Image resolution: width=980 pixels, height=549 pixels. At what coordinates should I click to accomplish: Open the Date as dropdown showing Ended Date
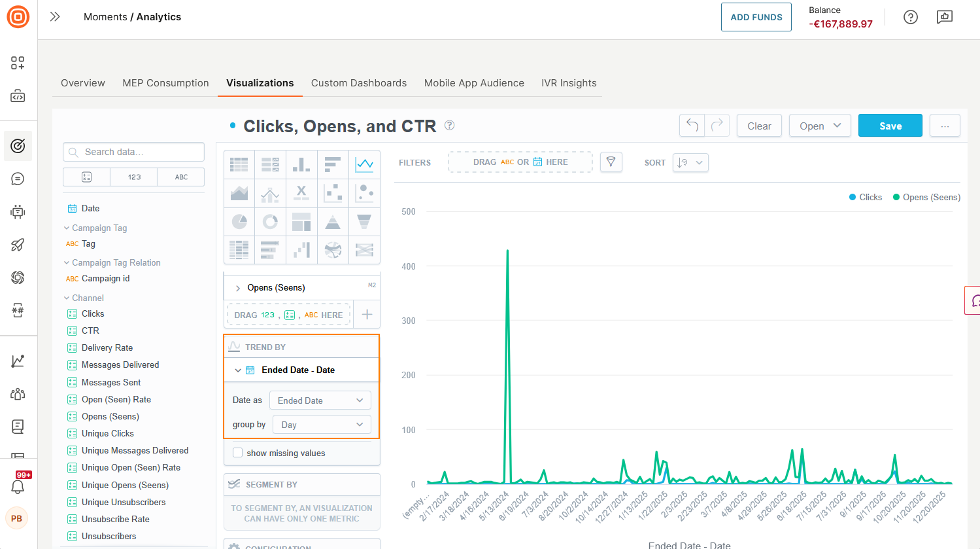[320, 400]
